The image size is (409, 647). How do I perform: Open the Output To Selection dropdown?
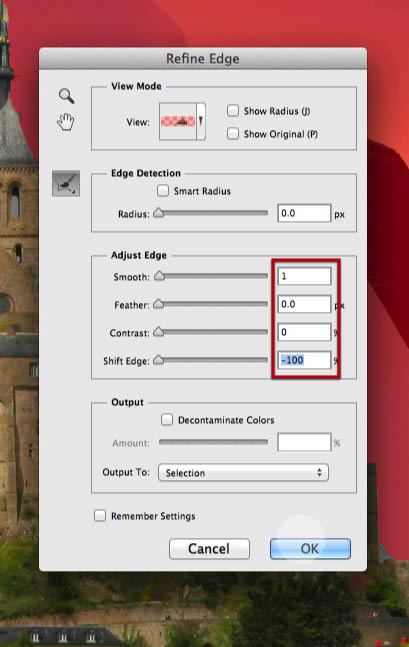point(243,472)
